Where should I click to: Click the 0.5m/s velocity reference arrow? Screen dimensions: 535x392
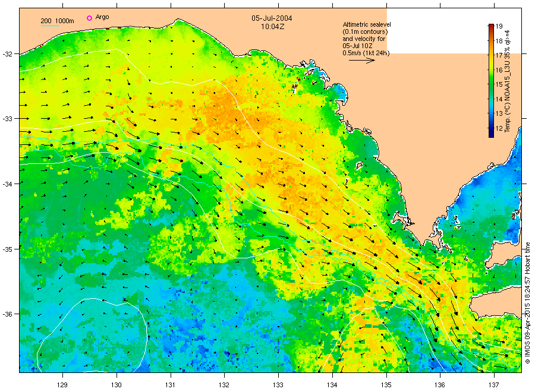pyautogui.click(x=361, y=61)
